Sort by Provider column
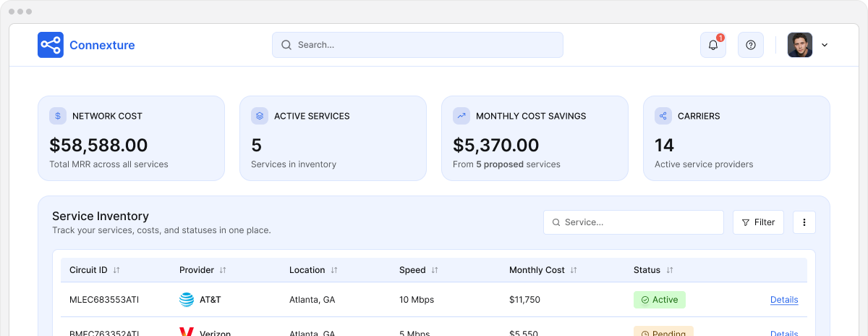Screen dimensions: 868x336 pos(223,270)
